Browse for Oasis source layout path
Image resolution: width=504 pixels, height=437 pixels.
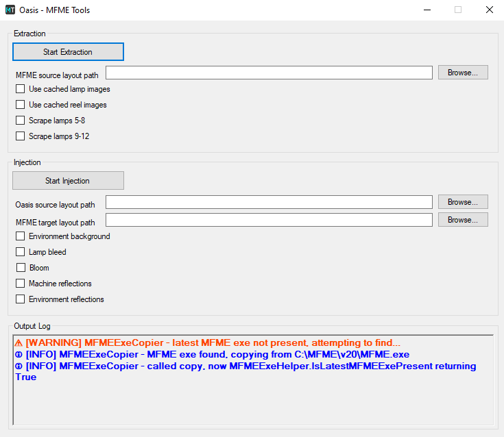point(463,202)
